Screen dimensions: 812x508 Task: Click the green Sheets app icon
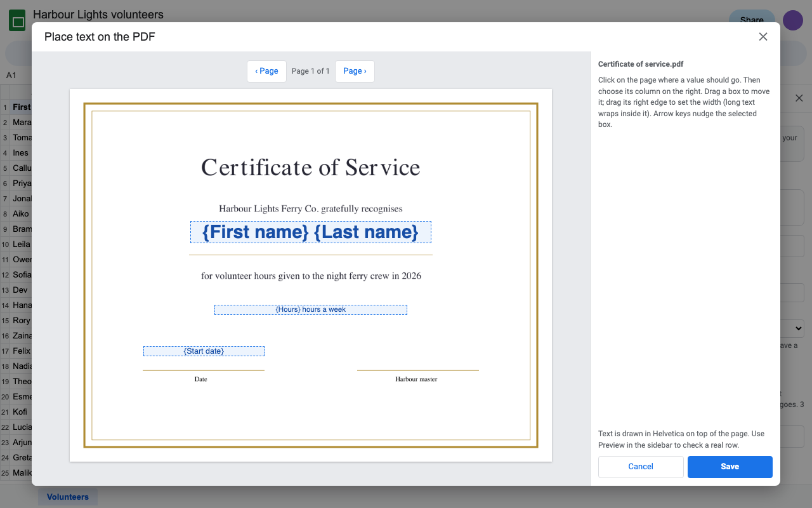tap(17, 20)
